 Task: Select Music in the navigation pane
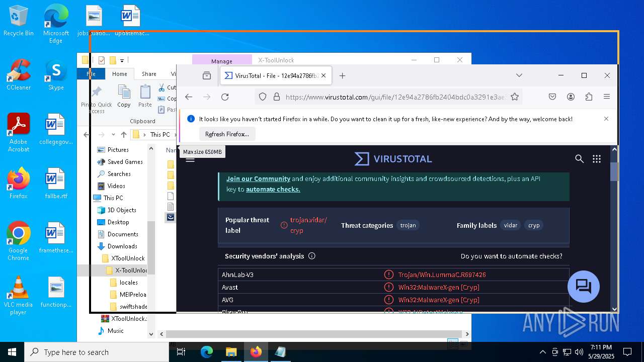coord(116,331)
